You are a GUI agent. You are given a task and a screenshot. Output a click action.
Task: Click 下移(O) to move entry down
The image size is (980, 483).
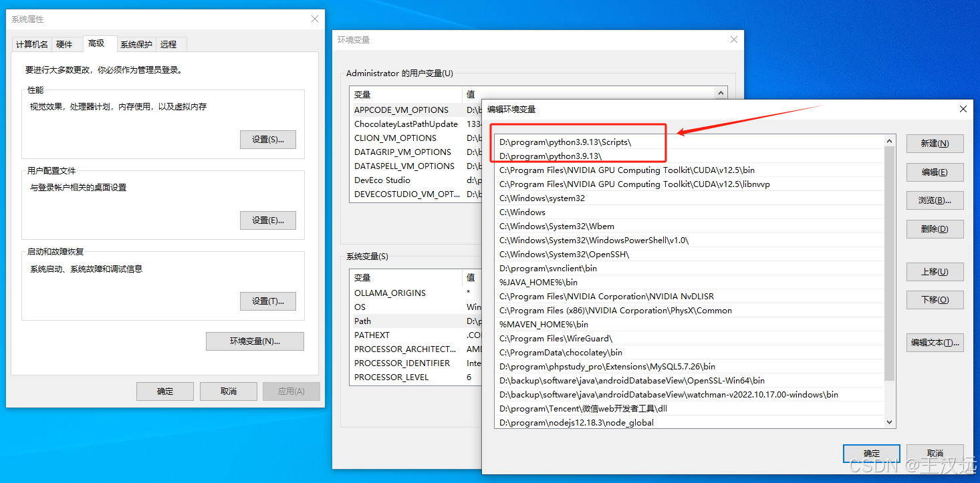[x=935, y=300]
